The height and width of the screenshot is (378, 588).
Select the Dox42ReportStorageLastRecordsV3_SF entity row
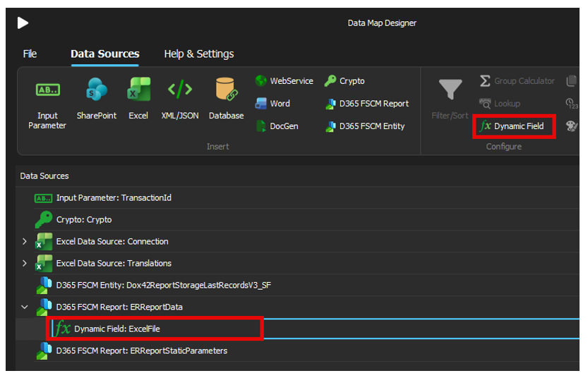(x=297, y=285)
